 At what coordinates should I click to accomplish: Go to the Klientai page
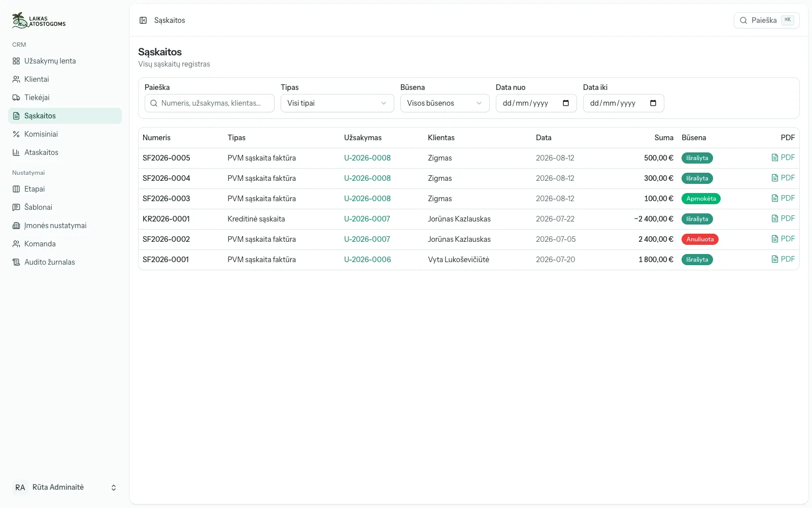pyautogui.click(x=65, y=79)
